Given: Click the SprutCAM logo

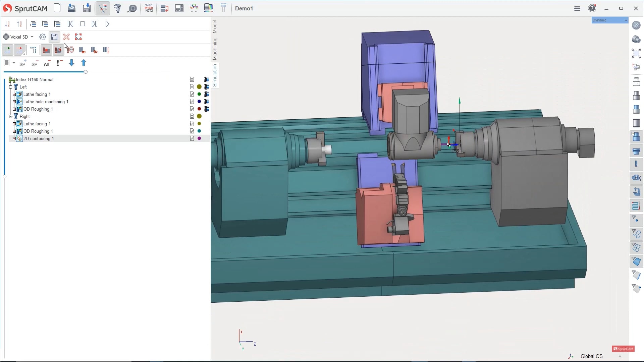Looking at the screenshot, I should pyautogui.click(x=25, y=8).
